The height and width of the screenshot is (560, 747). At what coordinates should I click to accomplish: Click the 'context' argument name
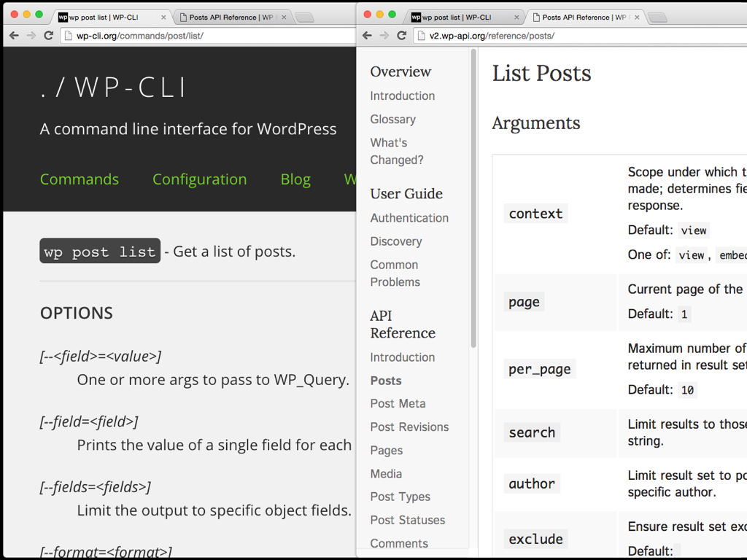pyautogui.click(x=535, y=214)
